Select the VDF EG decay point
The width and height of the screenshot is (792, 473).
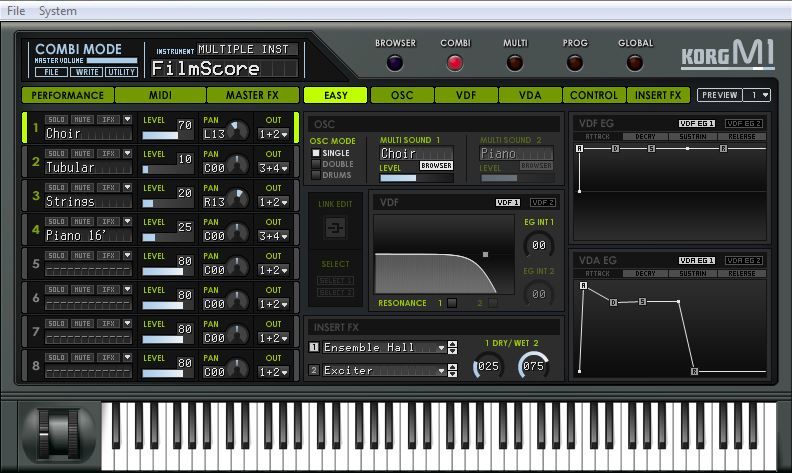coord(615,149)
